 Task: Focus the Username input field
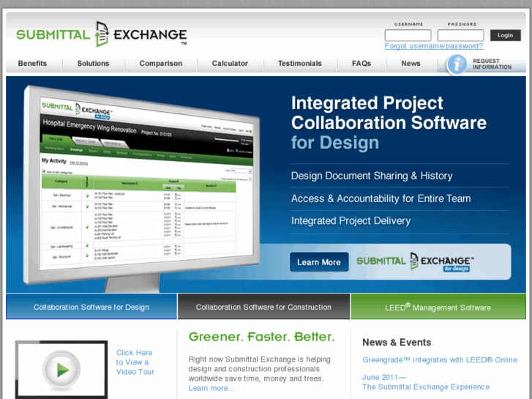(x=408, y=35)
